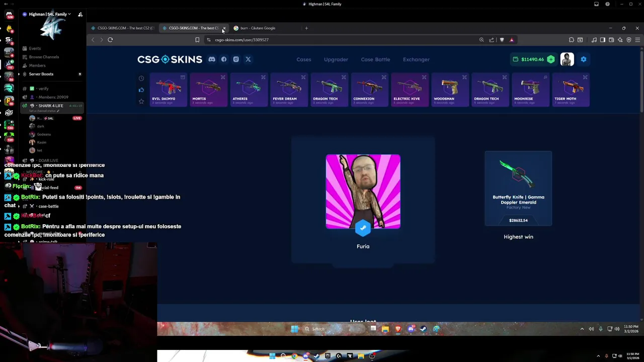Open Browse Channels in Discord
Viewport: 644px width, 362px height.
44,57
